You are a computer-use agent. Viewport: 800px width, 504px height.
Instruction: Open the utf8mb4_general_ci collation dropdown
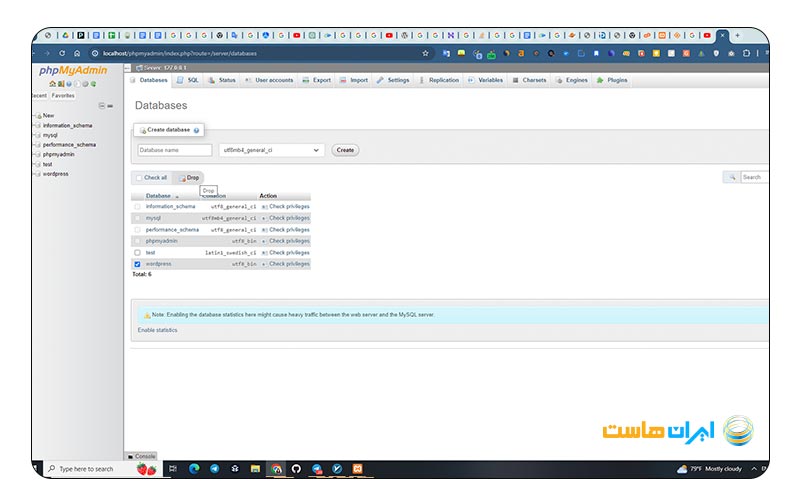[x=271, y=150]
